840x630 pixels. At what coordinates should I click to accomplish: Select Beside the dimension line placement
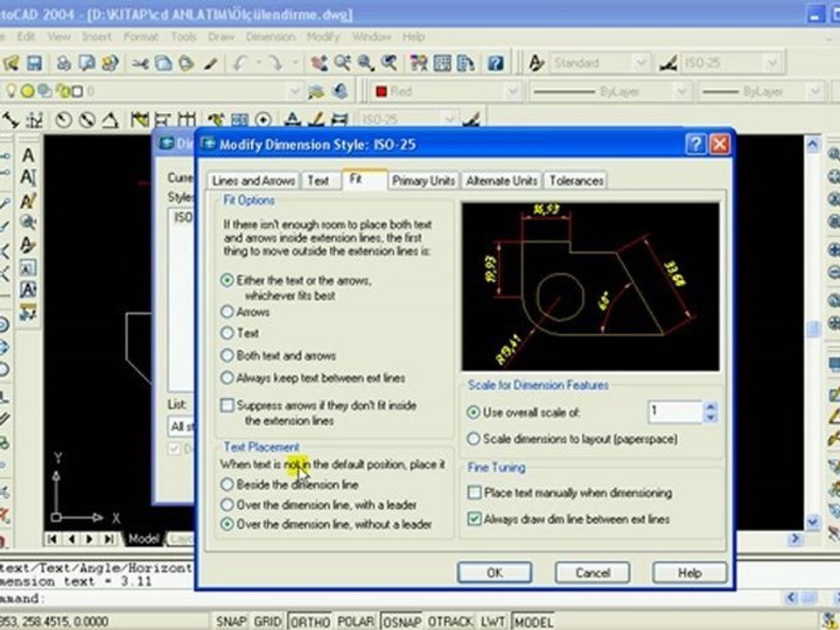tap(227, 485)
